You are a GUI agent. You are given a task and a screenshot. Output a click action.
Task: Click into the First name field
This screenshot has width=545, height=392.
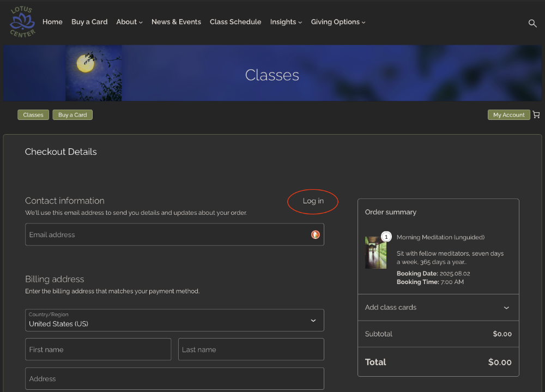pos(98,349)
